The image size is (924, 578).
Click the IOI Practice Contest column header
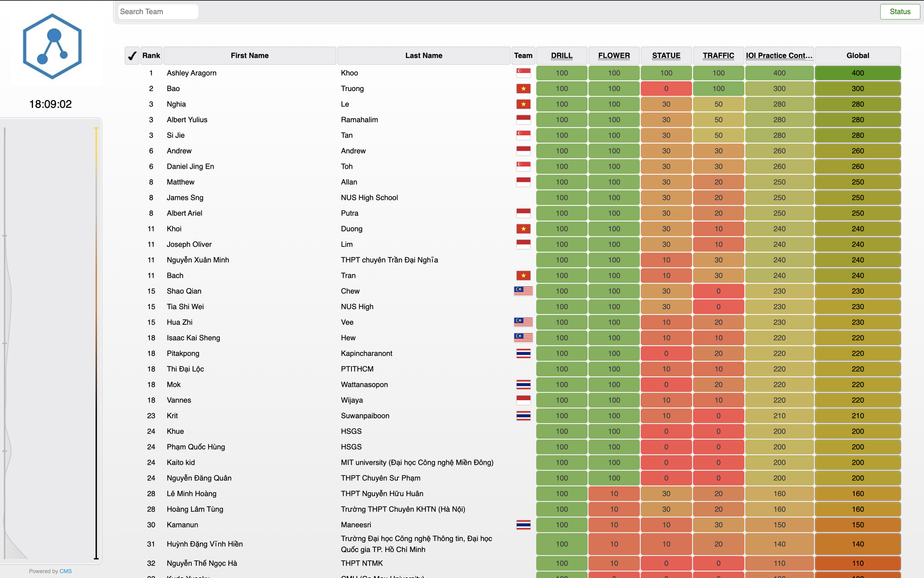coord(779,55)
